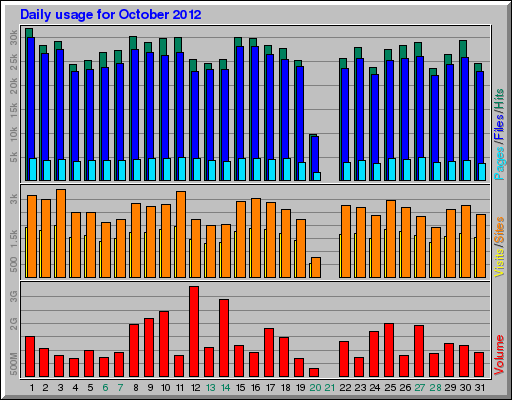Select the cyan pages bar for day 15
Screen dimensions: 512x400
pos(242,169)
